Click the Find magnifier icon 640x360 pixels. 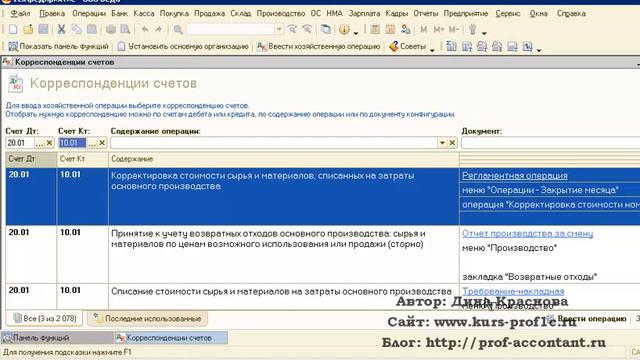point(178,29)
